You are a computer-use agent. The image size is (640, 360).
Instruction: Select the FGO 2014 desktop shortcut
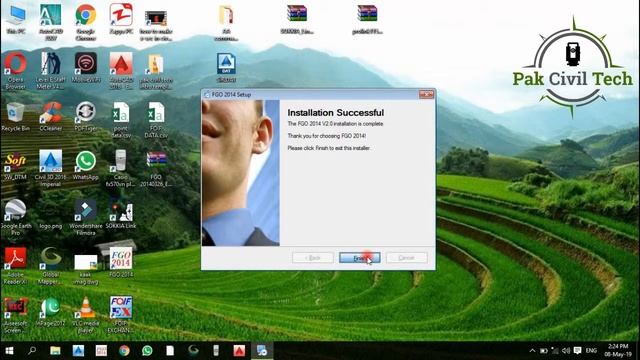(x=121, y=262)
